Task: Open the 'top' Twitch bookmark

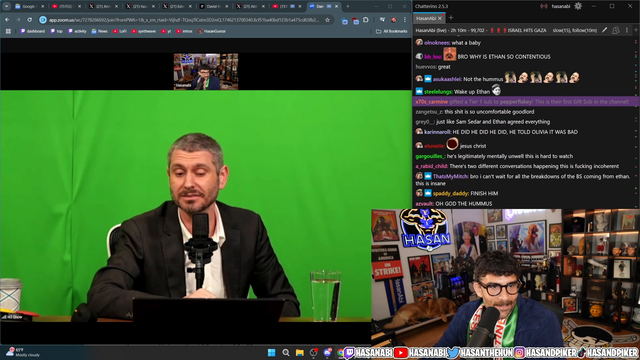Action: click(56, 31)
